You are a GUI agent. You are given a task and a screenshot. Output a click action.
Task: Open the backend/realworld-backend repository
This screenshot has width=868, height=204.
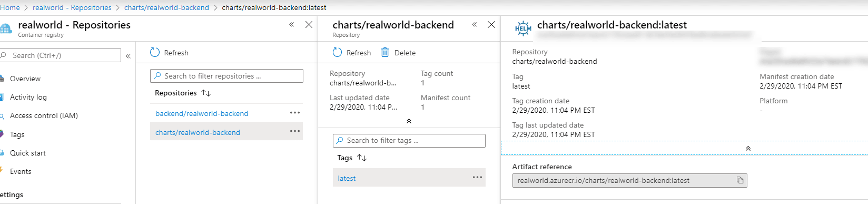(202, 113)
